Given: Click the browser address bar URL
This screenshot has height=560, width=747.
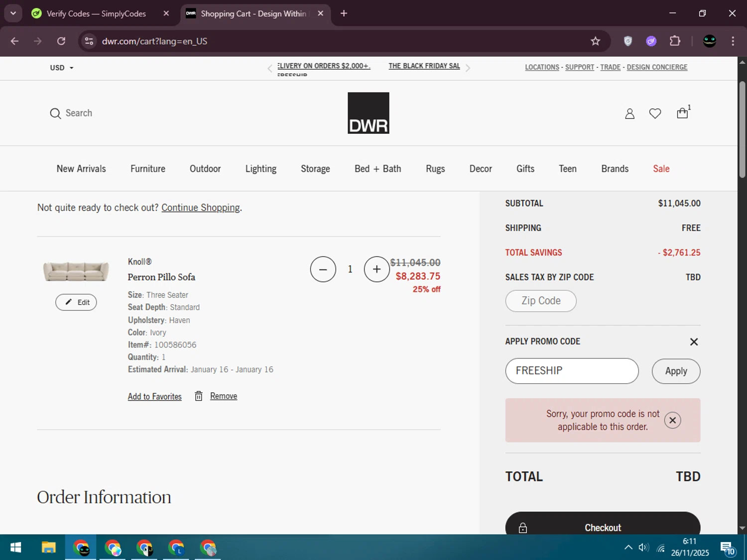Looking at the screenshot, I should tap(154, 41).
